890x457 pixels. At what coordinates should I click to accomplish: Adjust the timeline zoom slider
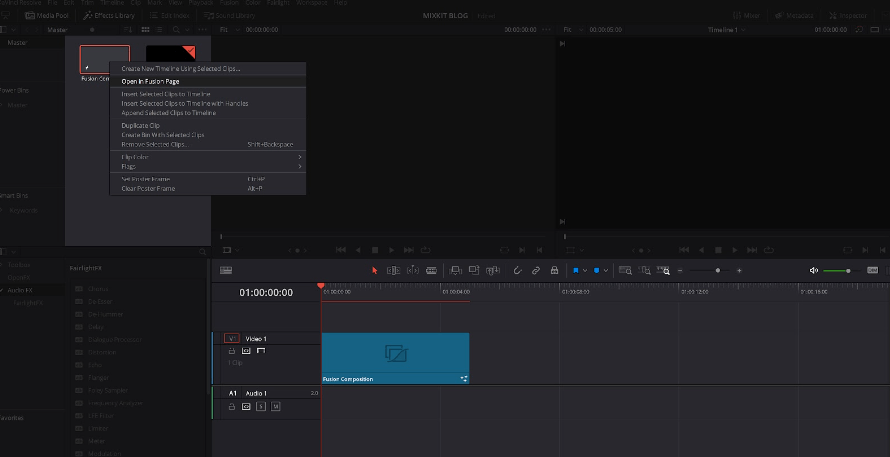click(x=717, y=270)
